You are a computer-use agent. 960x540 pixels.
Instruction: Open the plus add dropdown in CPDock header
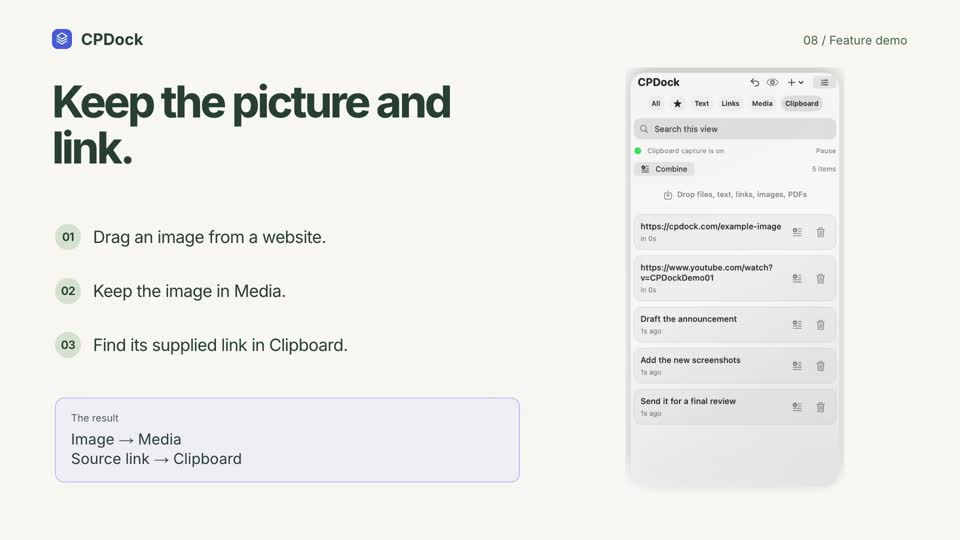click(795, 82)
